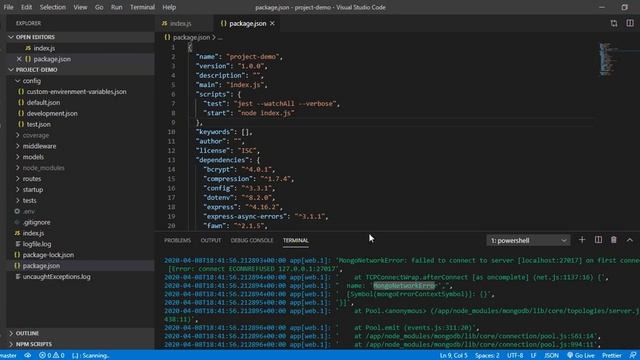Change end of line sequence LF
The height and width of the screenshot is (360, 640).
(533, 356)
